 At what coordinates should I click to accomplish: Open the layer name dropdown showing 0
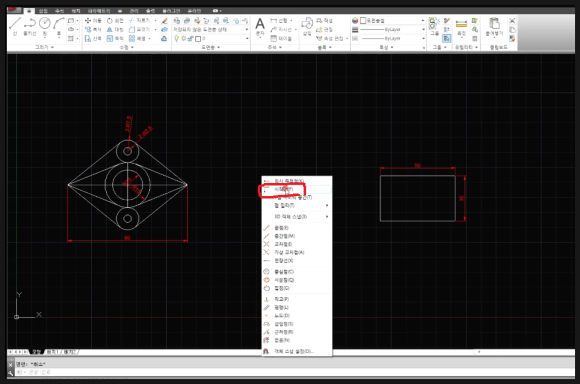(x=211, y=38)
